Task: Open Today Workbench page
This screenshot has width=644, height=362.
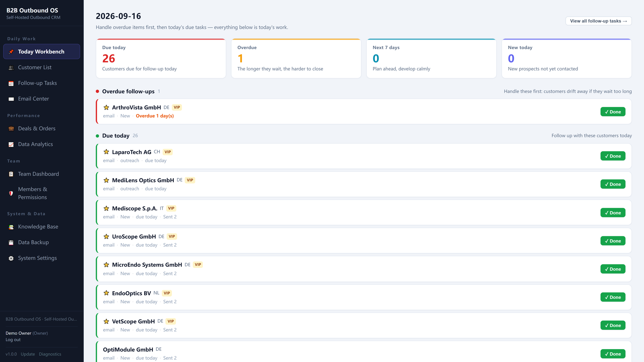Action: 42,51
